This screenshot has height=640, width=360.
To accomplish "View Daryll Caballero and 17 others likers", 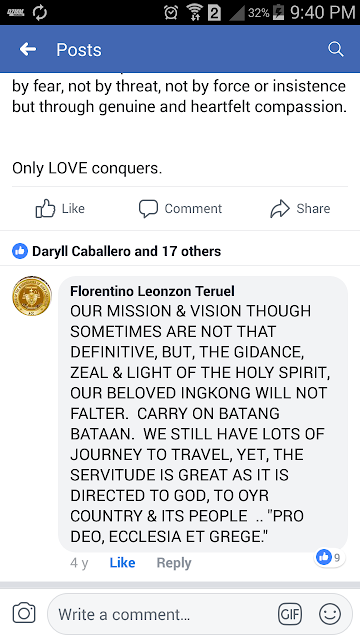I will pos(127,251).
